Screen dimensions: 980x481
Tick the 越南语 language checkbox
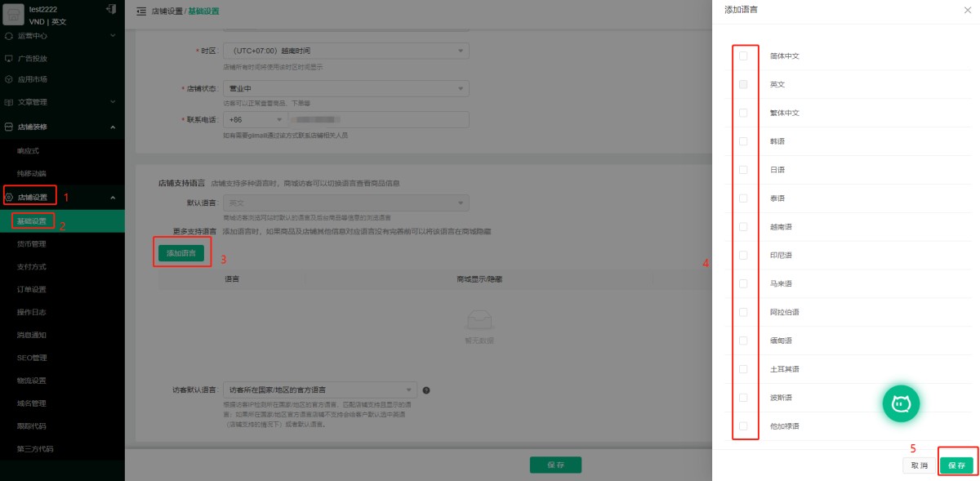743,227
